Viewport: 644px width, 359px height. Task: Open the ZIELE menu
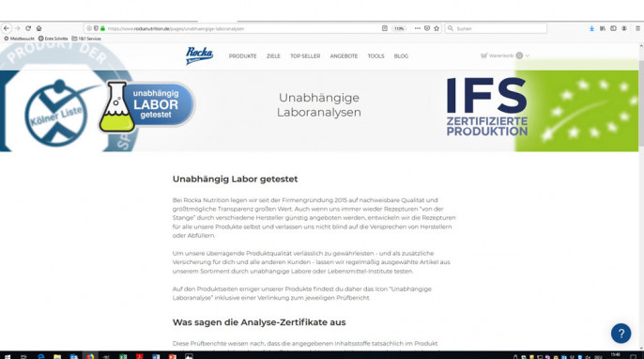click(273, 56)
